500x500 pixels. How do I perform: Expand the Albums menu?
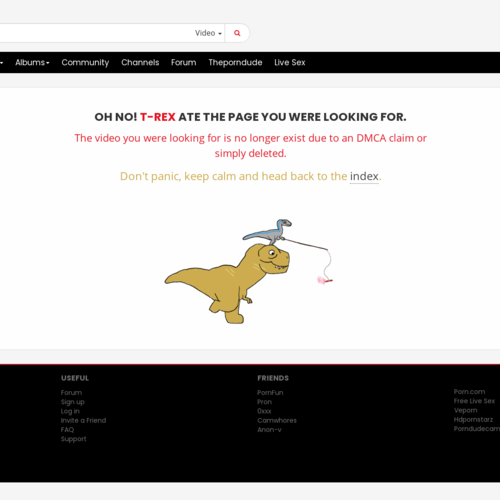coord(32,62)
